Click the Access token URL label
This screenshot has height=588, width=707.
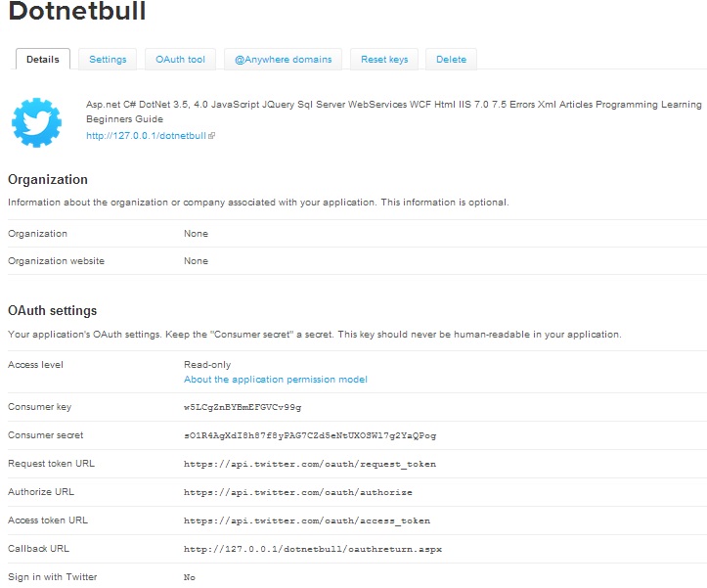(x=48, y=520)
